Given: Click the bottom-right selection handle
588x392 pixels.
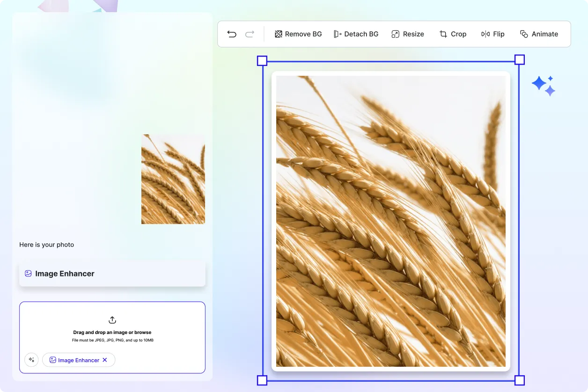Looking at the screenshot, I should pos(520,380).
